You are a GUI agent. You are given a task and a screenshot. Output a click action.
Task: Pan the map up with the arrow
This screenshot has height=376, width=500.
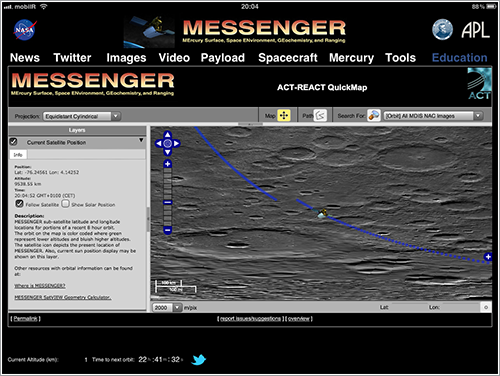[x=168, y=135]
